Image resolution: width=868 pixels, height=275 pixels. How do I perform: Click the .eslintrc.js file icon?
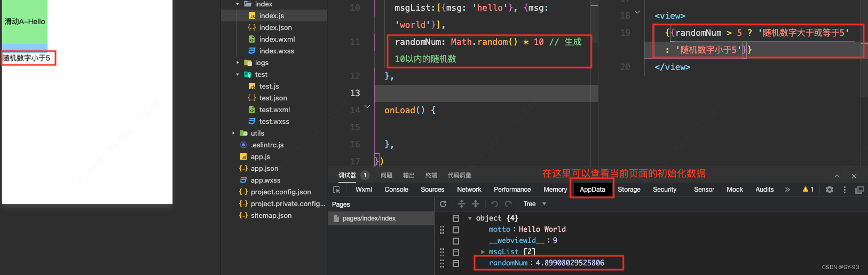point(243,145)
